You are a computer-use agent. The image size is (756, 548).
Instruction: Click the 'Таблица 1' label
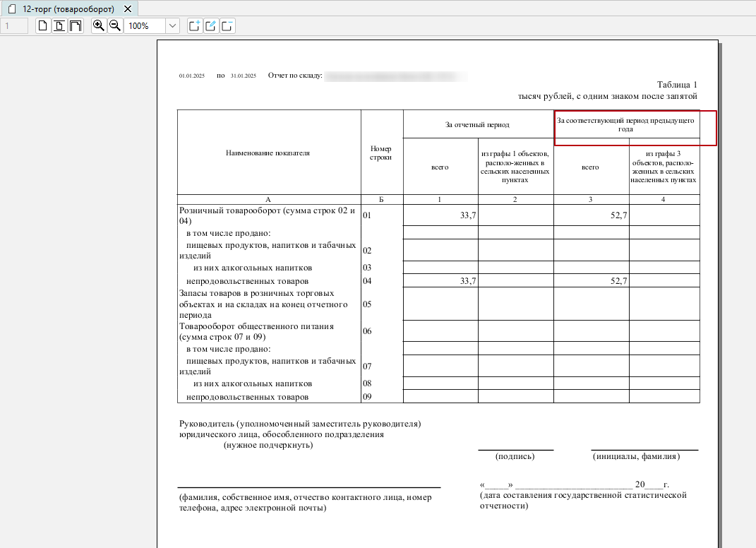[x=676, y=84]
